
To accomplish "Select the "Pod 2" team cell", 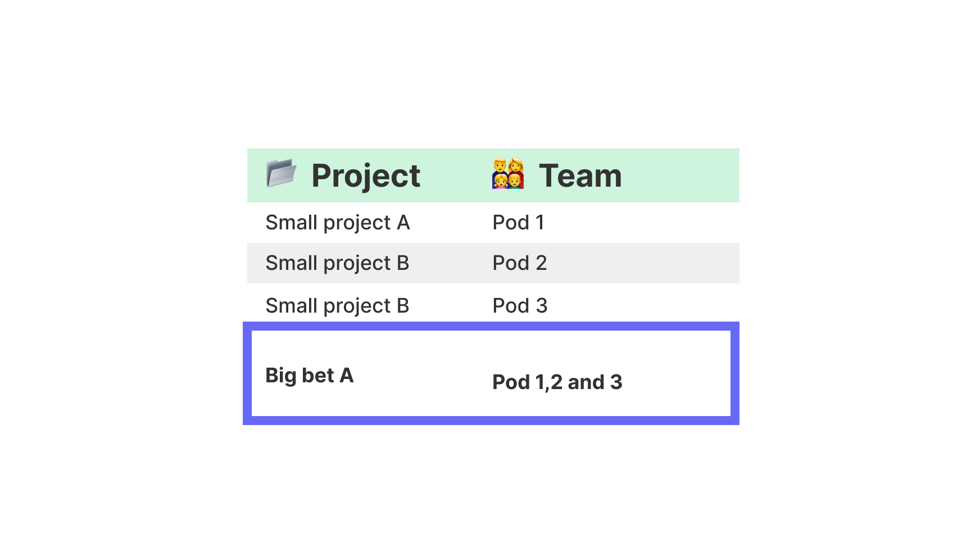I will click(x=519, y=263).
